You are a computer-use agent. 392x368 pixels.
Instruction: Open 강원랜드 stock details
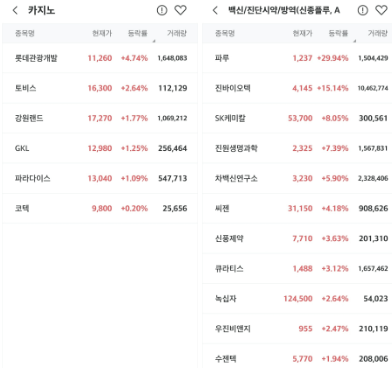100,118
